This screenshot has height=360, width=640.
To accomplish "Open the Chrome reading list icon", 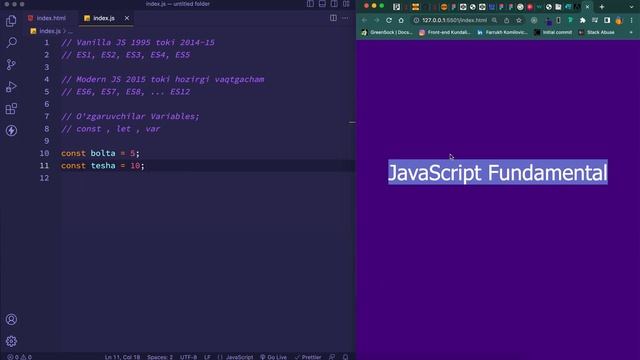I will click(595, 20).
